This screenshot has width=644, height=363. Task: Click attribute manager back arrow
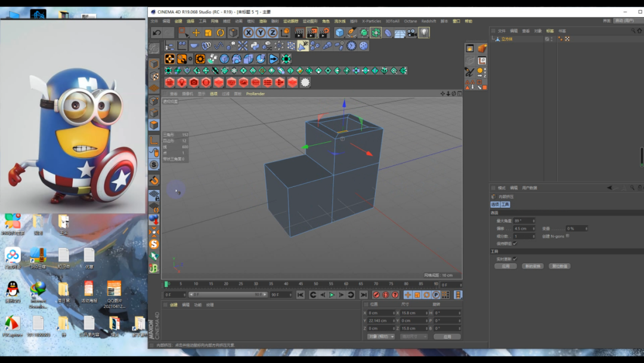609,188
